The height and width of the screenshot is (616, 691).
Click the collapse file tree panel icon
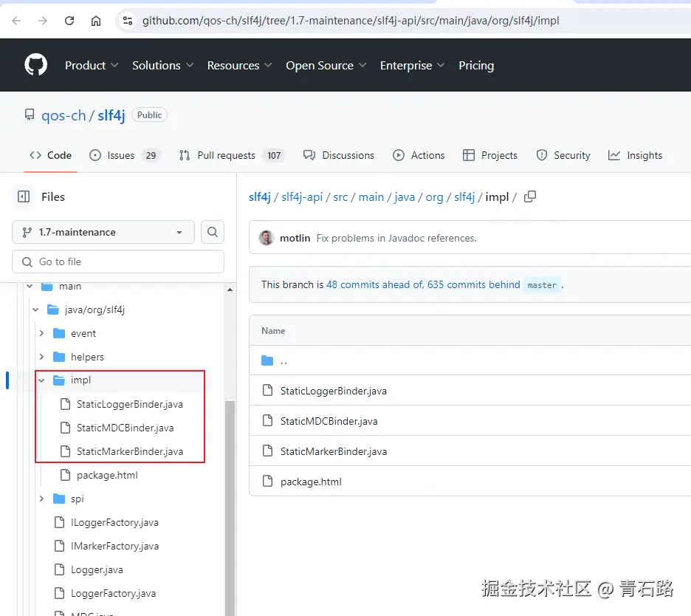(x=24, y=196)
